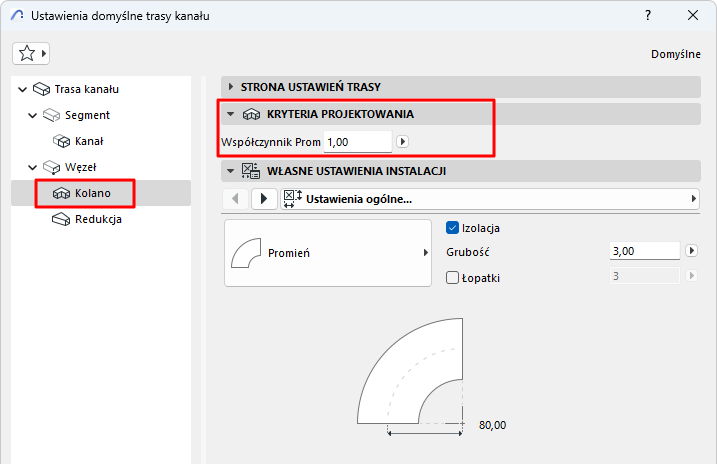Image resolution: width=717 pixels, height=464 pixels.
Task: Click the Łopatki count field
Action: (645, 276)
